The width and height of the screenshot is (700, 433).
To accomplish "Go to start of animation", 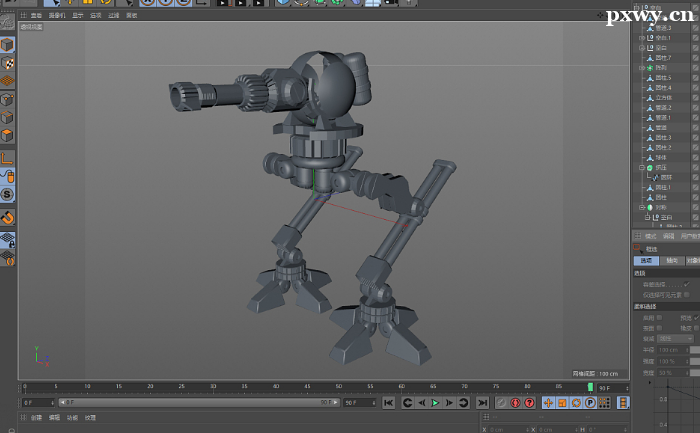I will click(389, 403).
